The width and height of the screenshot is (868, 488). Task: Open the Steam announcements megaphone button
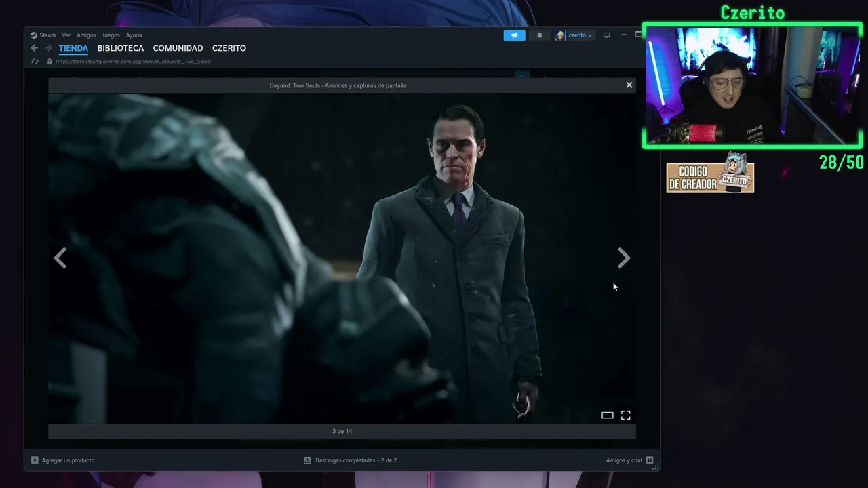pyautogui.click(x=514, y=35)
